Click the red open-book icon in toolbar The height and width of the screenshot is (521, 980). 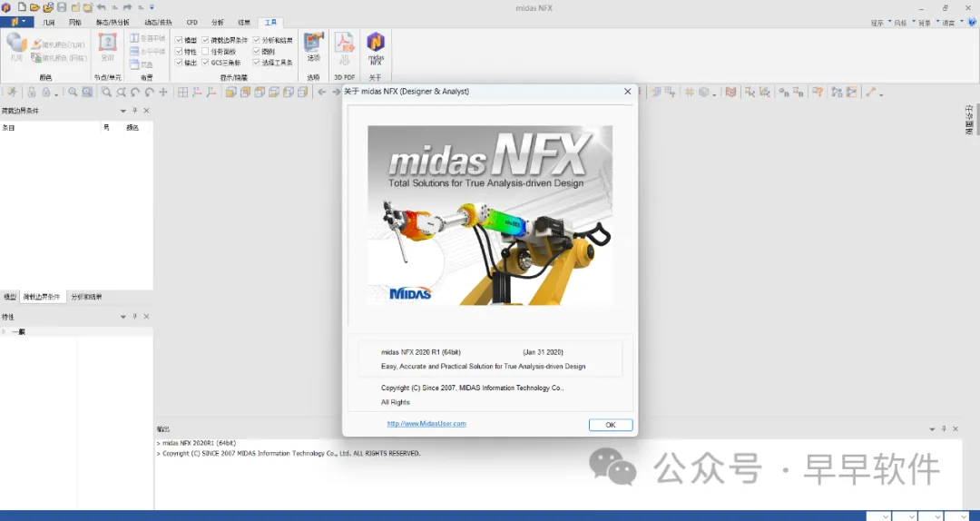[730, 92]
